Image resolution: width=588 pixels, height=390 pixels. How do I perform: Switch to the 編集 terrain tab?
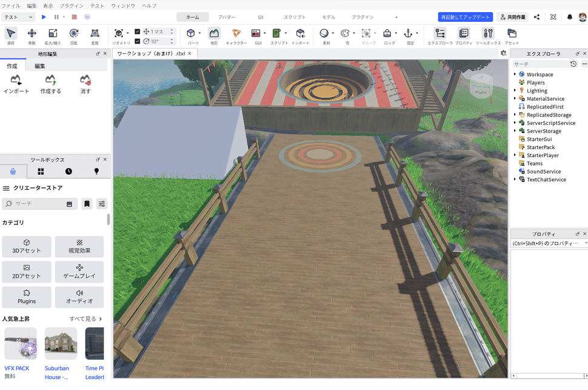click(40, 66)
